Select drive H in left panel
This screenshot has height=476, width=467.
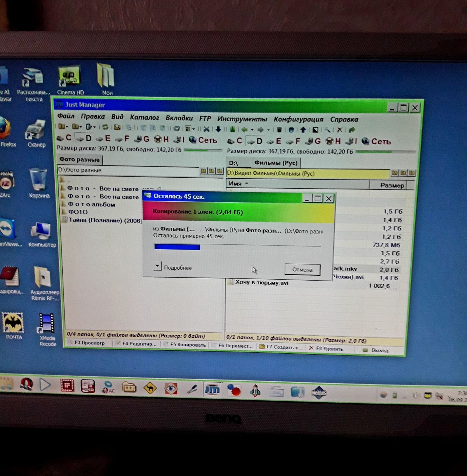coord(161,140)
